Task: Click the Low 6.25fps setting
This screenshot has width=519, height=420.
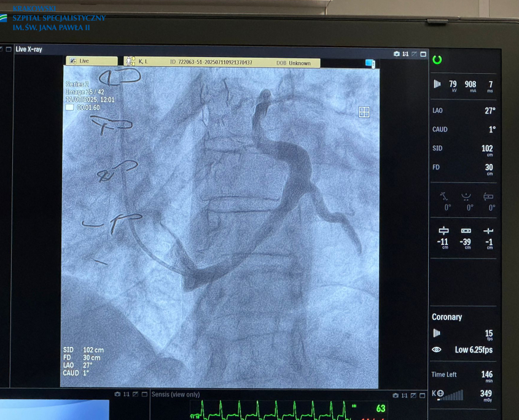Action: click(474, 350)
